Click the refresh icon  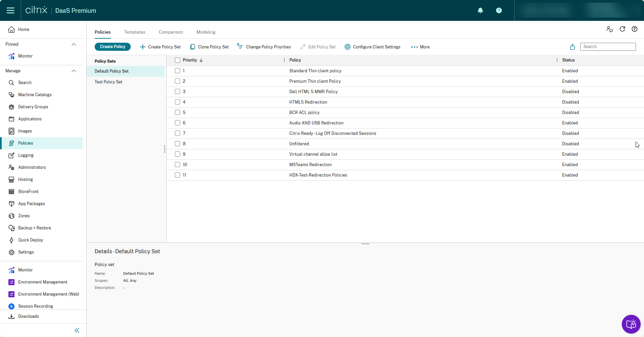(622, 29)
